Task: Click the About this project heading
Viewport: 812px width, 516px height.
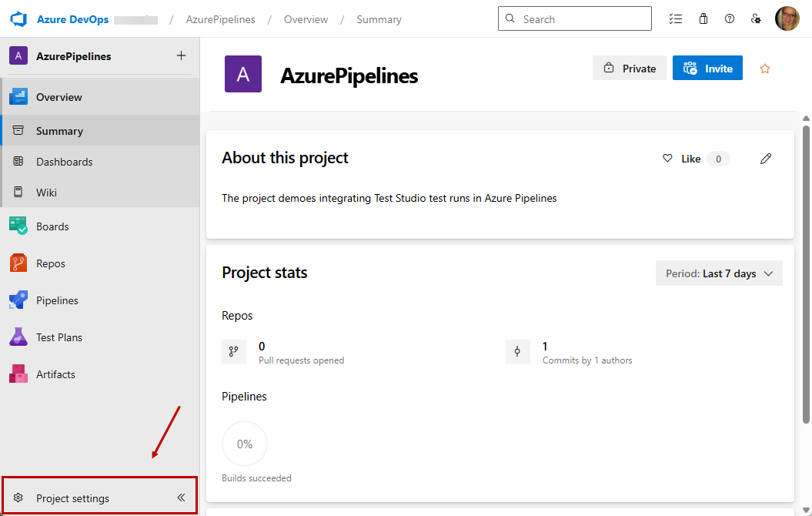Action: click(285, 157)
